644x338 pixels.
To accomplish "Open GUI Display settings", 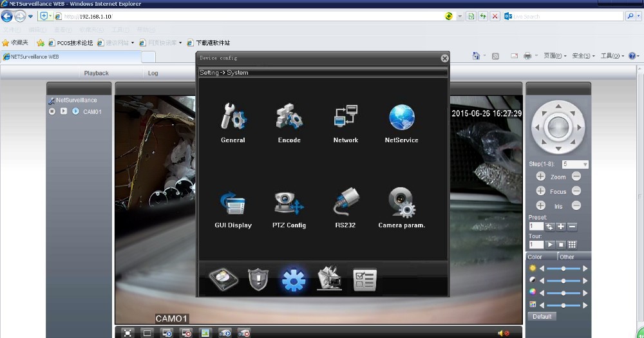I will (232, 204).
